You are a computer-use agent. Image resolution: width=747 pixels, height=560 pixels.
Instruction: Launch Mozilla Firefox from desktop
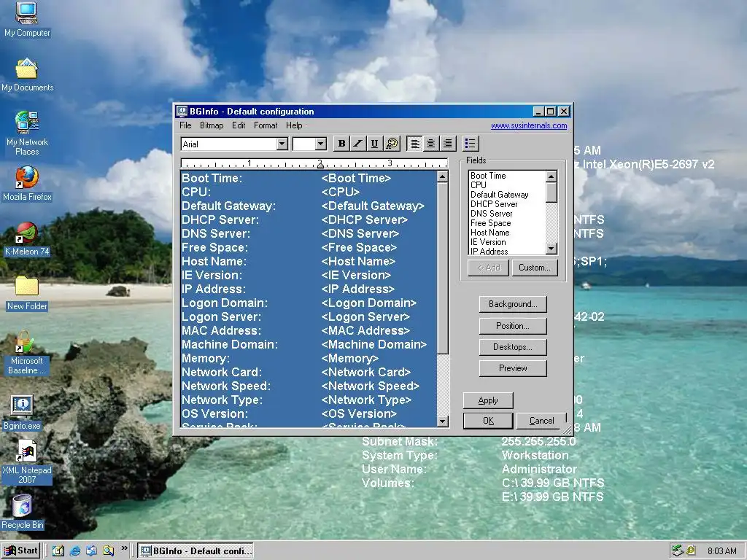coord(27,184)
